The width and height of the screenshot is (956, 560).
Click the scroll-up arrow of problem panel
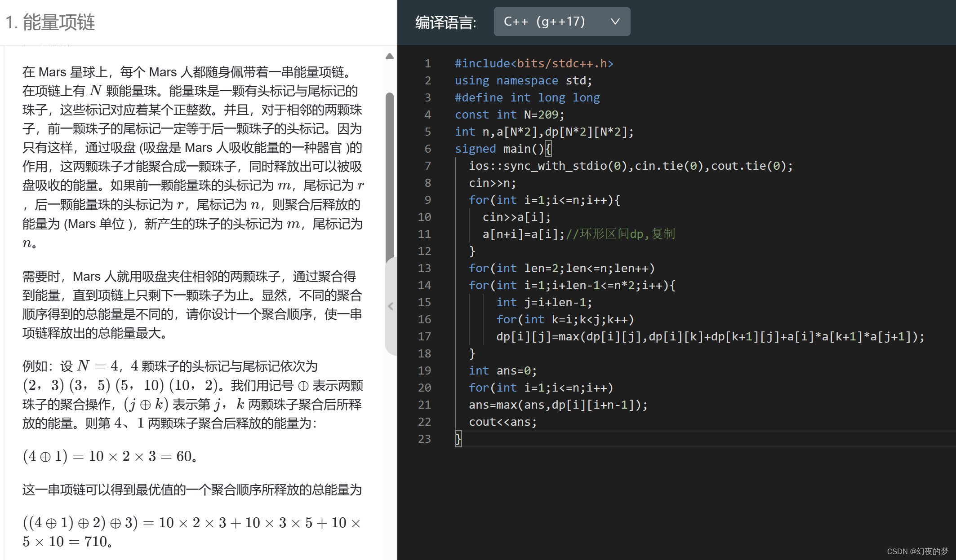(390, 56)
